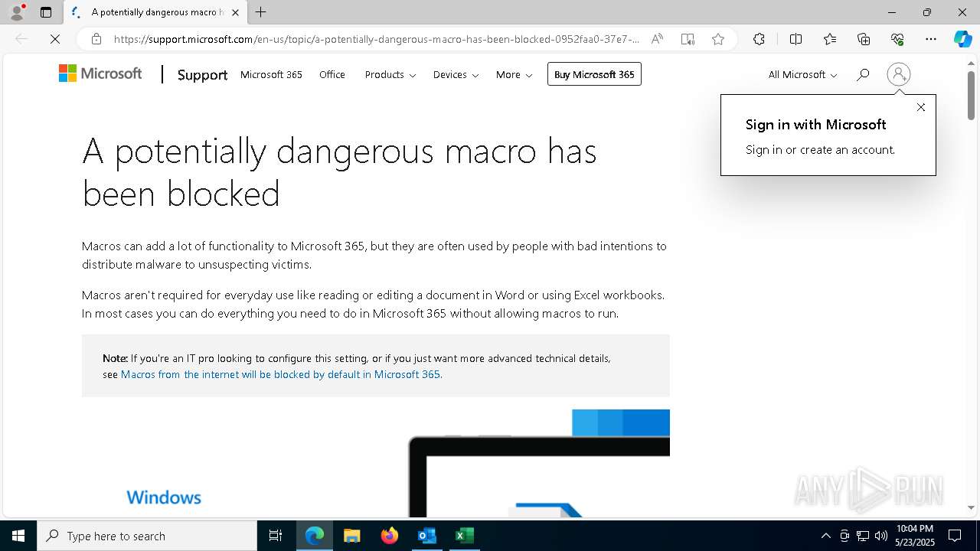
Task: Open a new browser tab
Action: click(261, 12)
